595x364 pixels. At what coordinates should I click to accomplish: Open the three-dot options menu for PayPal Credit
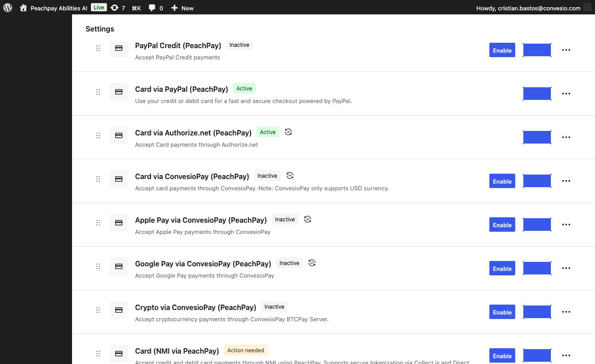pos(566,50)
